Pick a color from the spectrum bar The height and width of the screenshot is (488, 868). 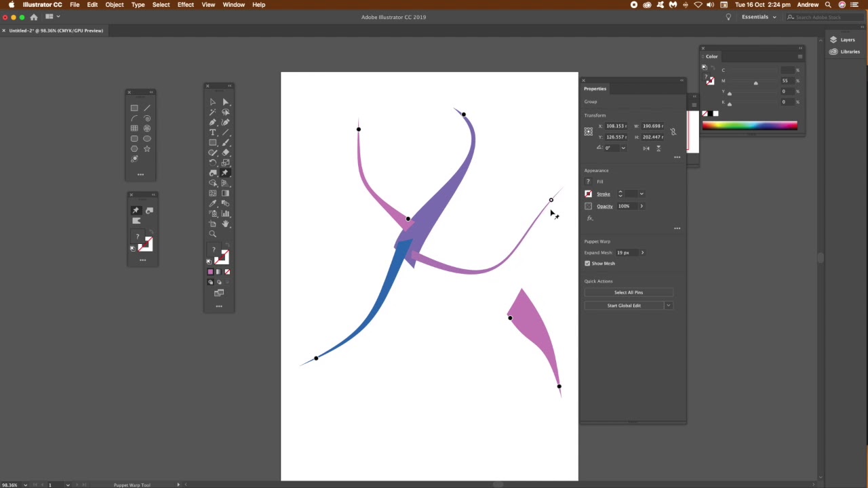pyautogui.click(x=749, y=125)
